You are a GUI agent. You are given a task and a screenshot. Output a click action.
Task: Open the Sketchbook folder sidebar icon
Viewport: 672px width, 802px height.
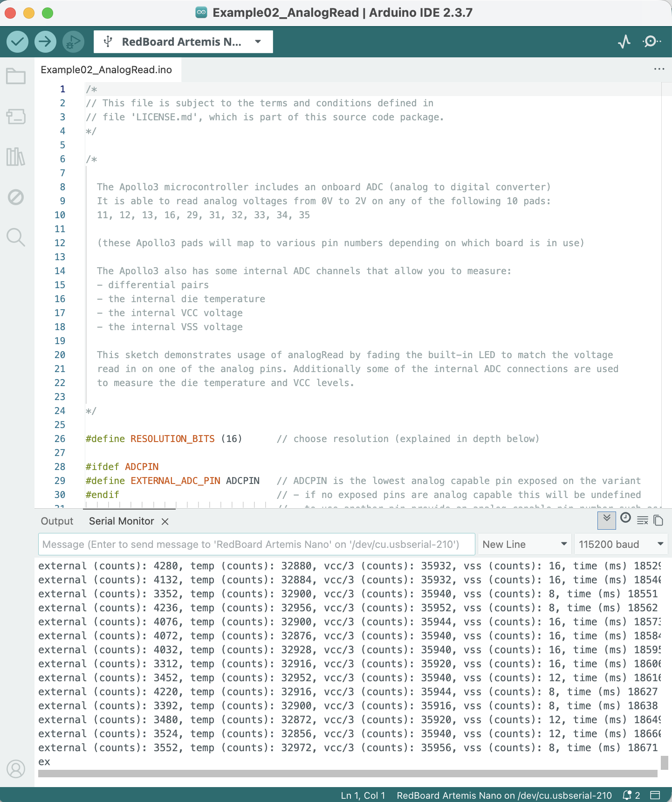pos(16,76)
